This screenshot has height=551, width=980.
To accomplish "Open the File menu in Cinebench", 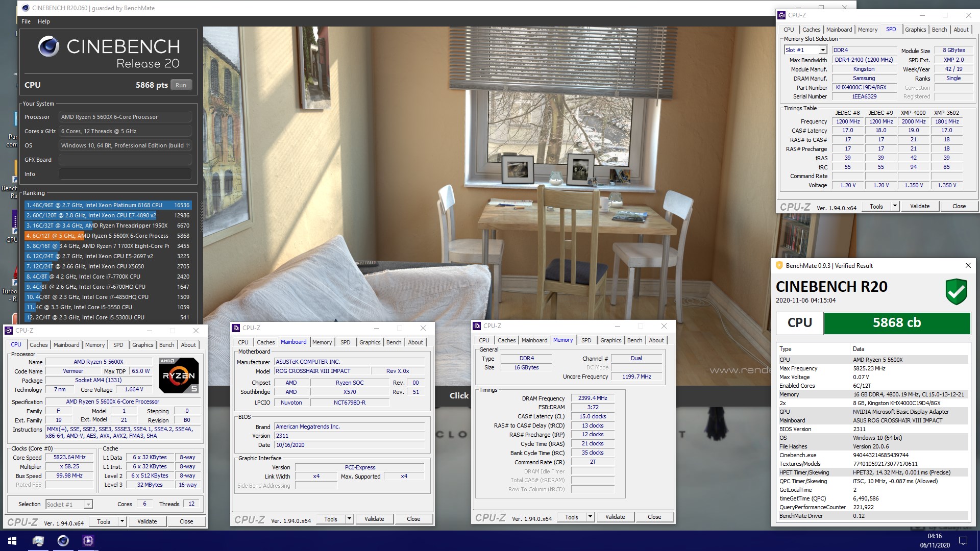I will pyautogui.click(x=26, y=21).
